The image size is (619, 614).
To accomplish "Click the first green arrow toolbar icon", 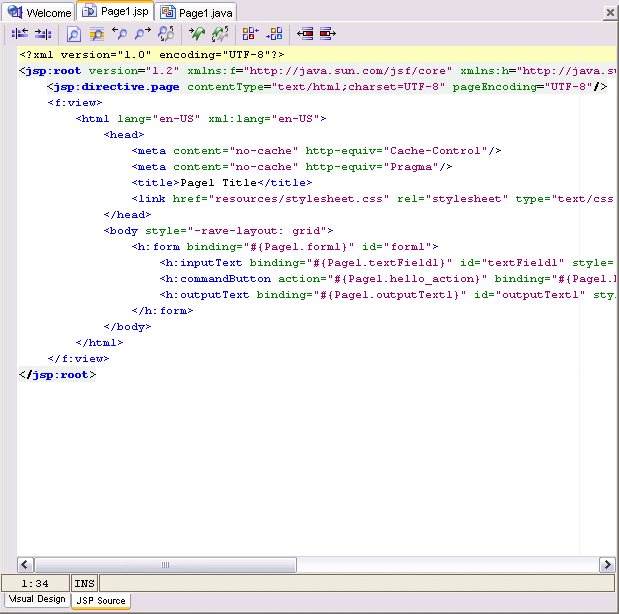I will pyautogui.click(x=197, y=34).
